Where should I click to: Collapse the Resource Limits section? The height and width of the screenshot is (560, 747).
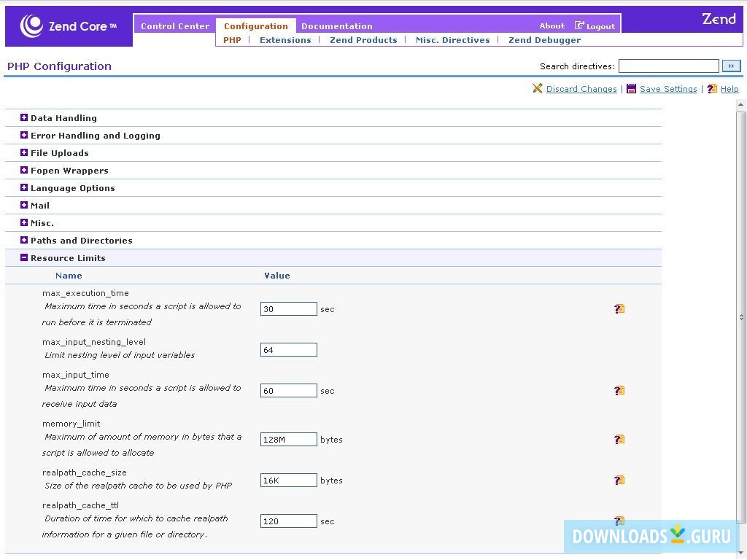23,257
